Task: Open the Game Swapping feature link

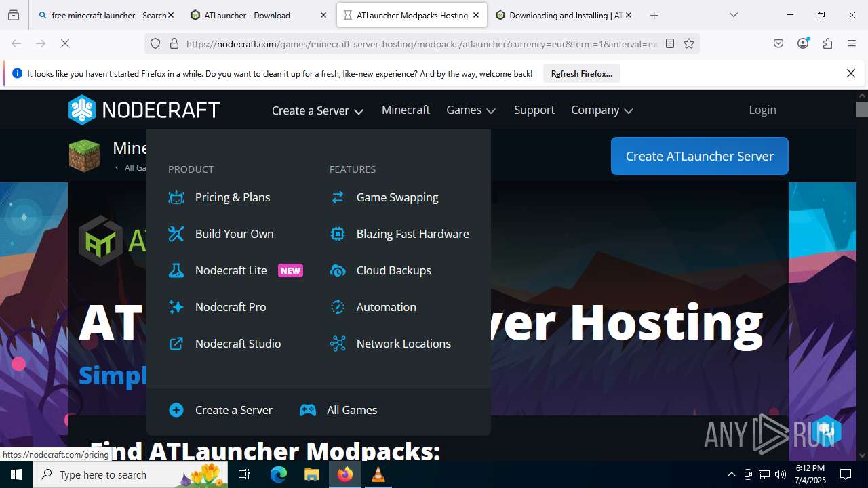Action: (397, 197)
